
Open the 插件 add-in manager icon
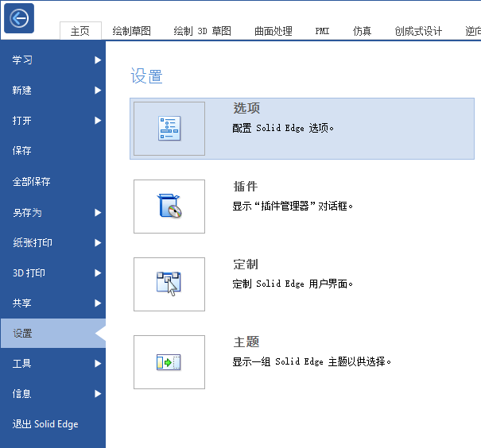(x=169, y=207)
